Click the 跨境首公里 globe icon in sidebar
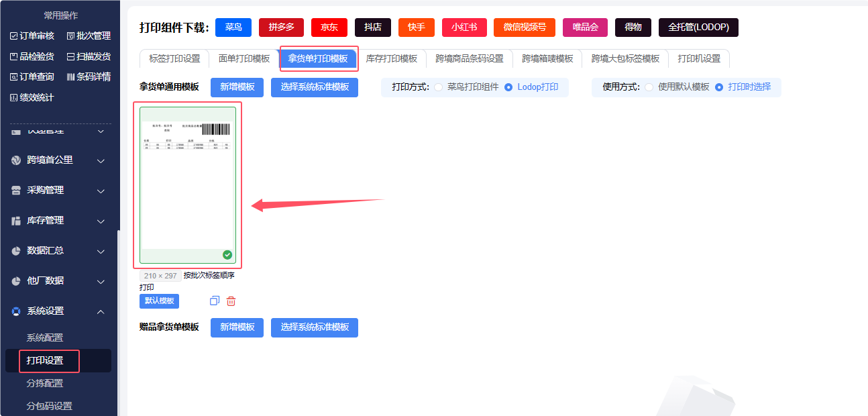Viewport: 868px width, 416px height. click(16, 160)
